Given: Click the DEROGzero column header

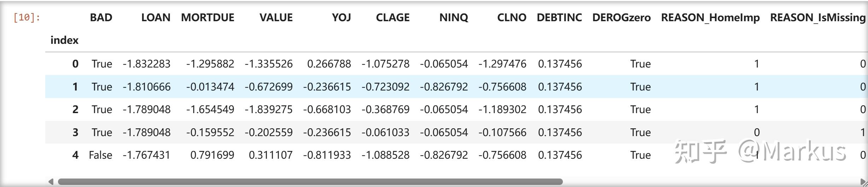Looking at the screenshot, I should point(621,18).
